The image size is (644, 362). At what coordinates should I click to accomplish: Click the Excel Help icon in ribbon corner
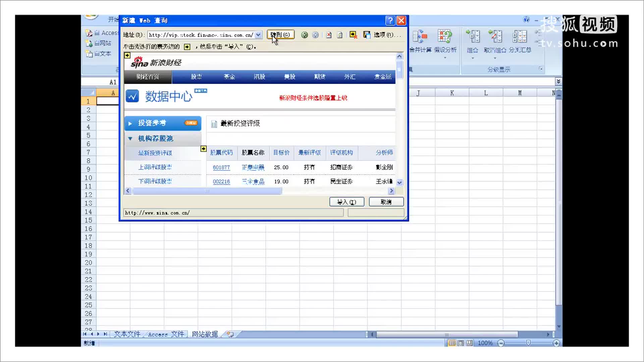526,19
